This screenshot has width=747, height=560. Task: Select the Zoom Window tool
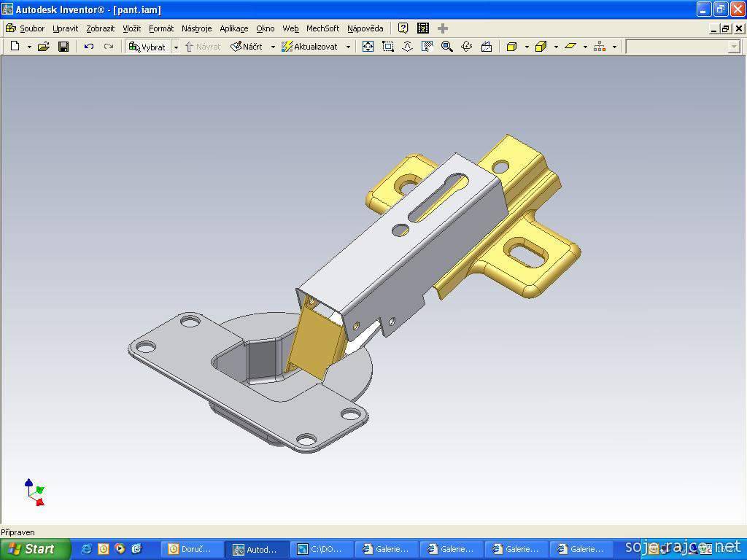(388, 47)
